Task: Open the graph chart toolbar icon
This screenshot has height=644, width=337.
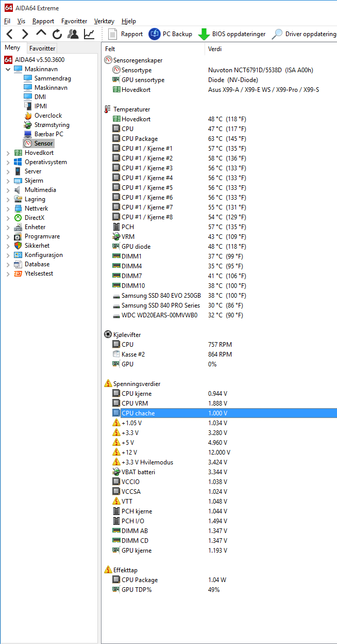Action: click(89, 34)
